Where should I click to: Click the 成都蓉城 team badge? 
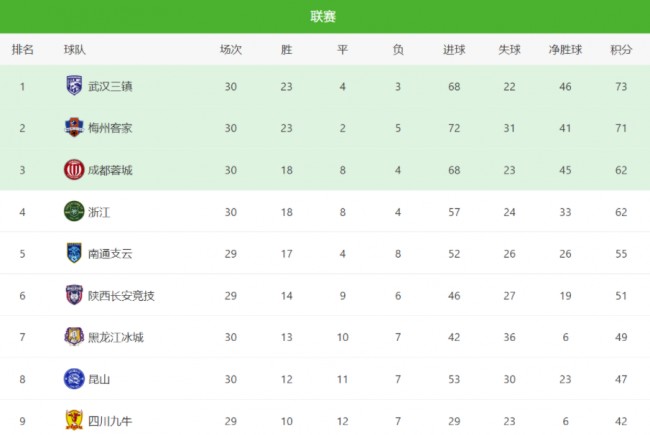pyautogui.click(x=74, y=170)
